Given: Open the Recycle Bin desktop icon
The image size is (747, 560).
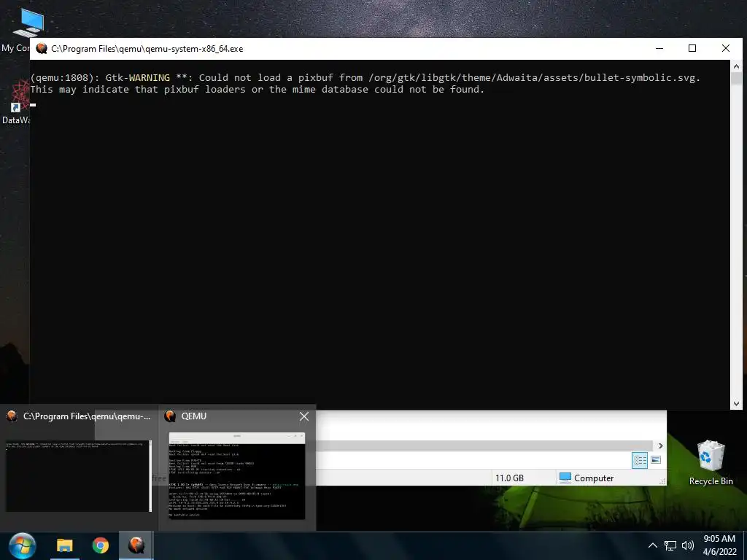Looking at the screenshot, I should [x=711, y=463].
